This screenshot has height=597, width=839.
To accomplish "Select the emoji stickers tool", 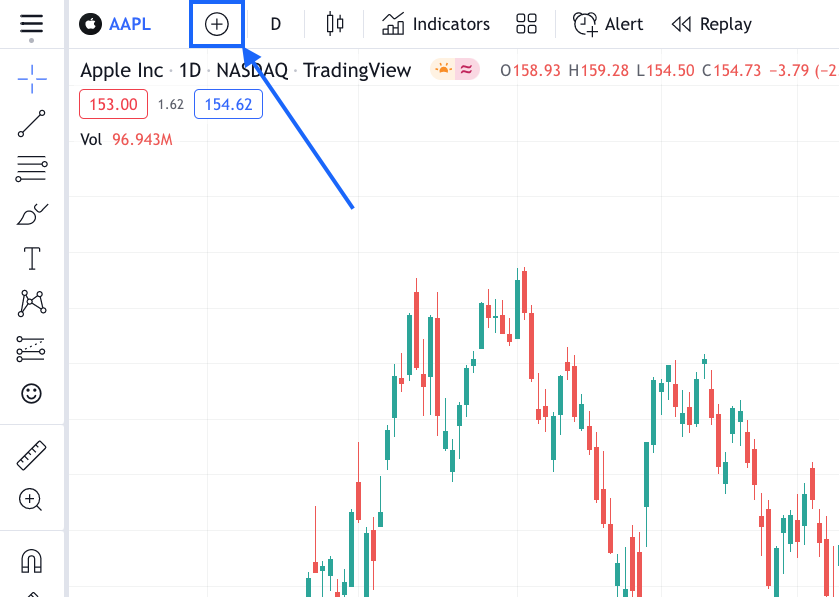I will tap(31, 394).
